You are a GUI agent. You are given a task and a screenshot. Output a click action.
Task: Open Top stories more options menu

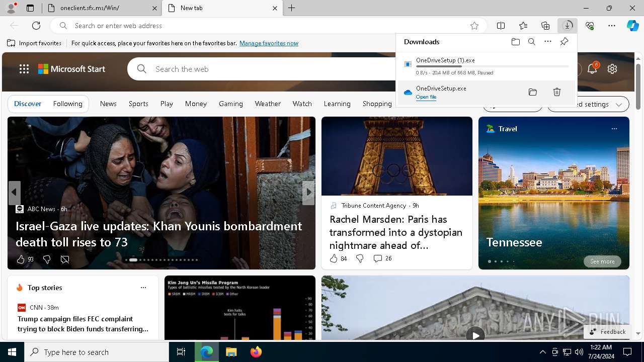[x=143, y=288]
